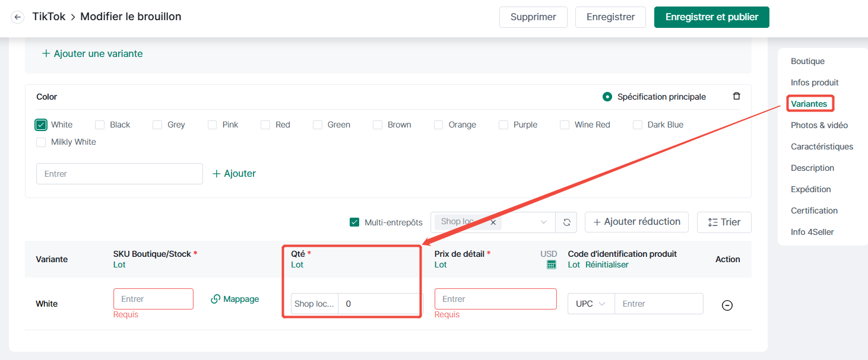
Task: Open the Shop loc quantity warehouse selector
Action: 315,304
